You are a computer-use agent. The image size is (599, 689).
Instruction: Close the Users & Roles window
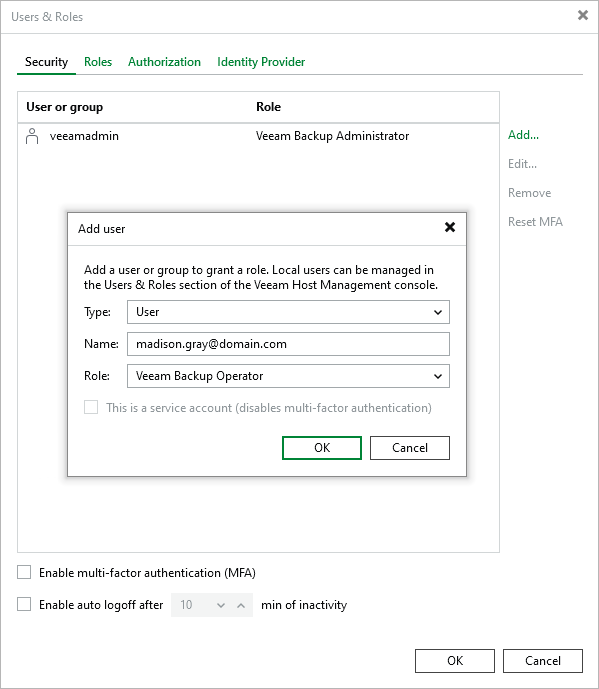click(x=583, y=15)
